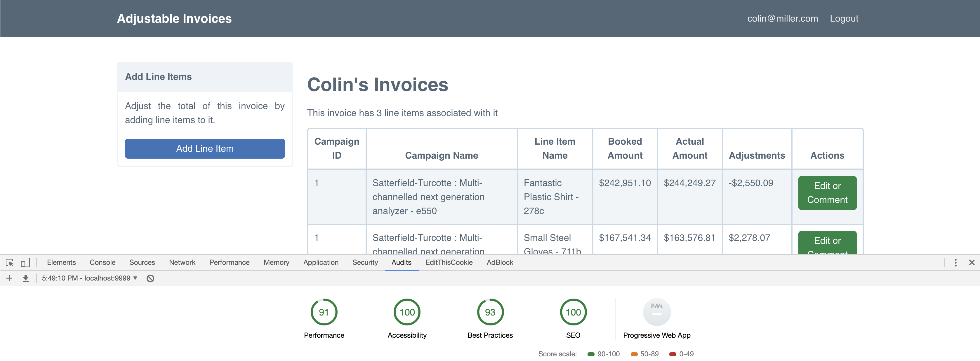
Task: Click the SEO score gauge
Action: click(573, 312)
